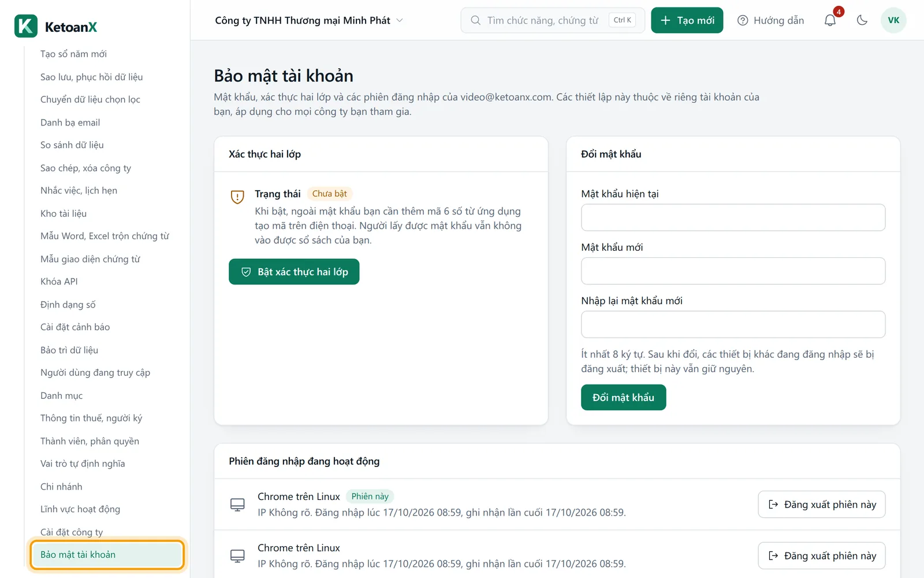Click the search magnifier icon
This screenshot has width=924, height=578.
[x=475, y=20]
